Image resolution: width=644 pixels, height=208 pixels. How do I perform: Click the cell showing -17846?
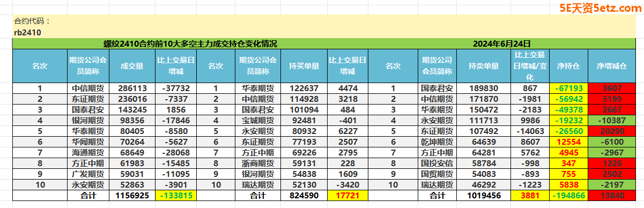pos(176,120)
